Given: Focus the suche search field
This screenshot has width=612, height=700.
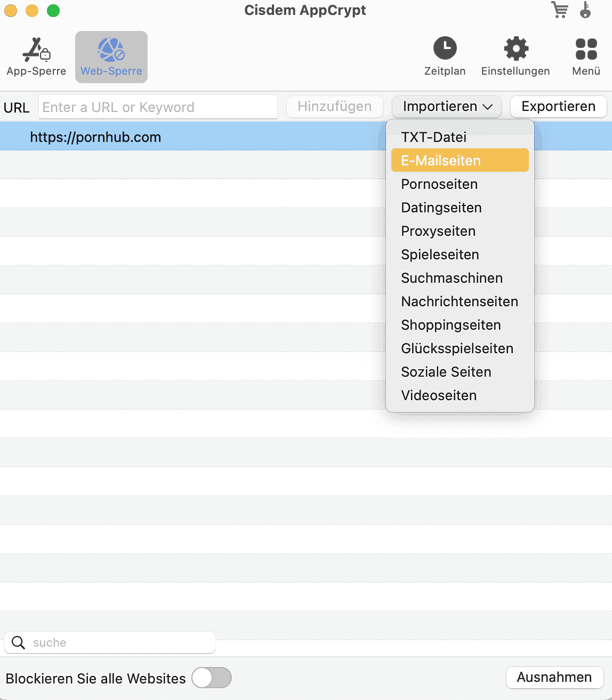Looking at the screenshot, I should pyautogui.click(x=110, y=642).
